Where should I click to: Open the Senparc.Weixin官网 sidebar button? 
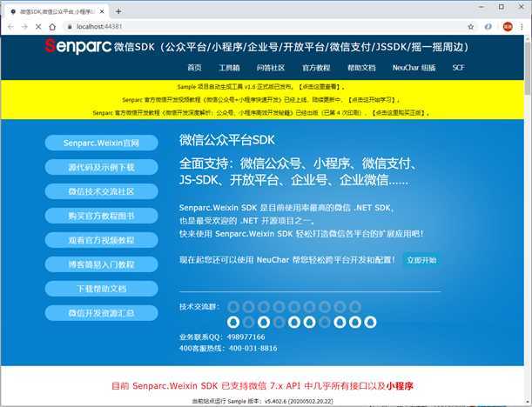(102, 143)
